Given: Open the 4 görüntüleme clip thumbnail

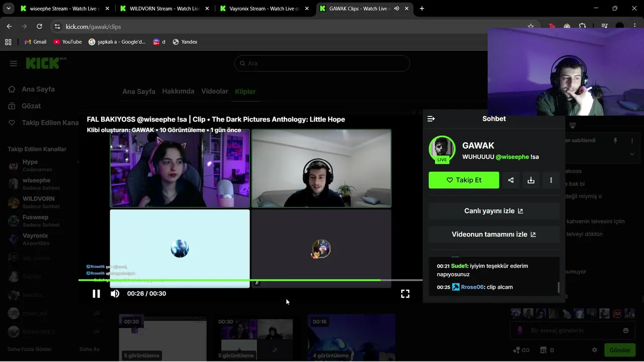Looking at the screenshot, I should 351,338.
